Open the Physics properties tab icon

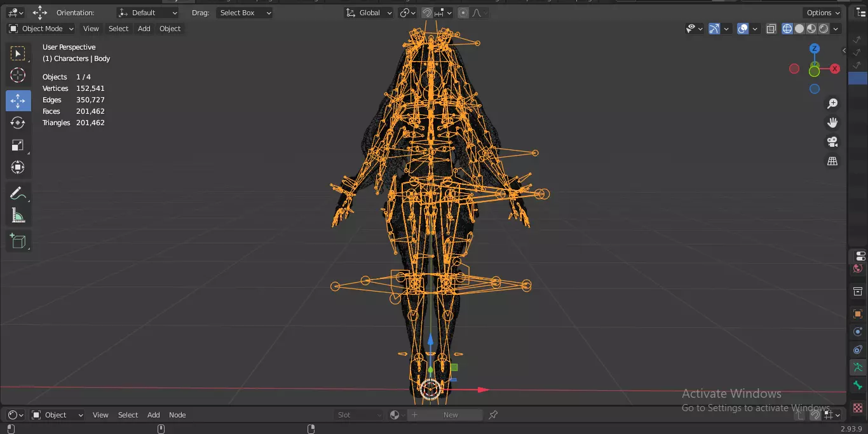pos(858,332)
